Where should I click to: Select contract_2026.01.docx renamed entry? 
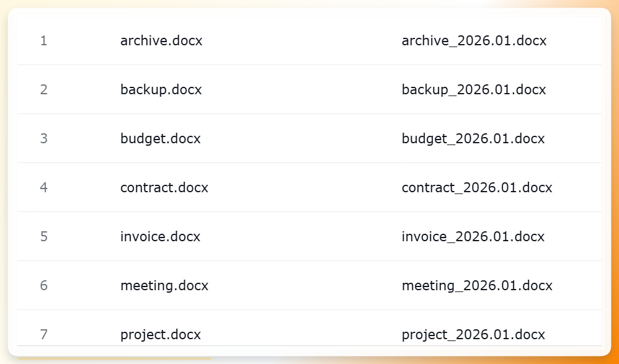(477, 187)
